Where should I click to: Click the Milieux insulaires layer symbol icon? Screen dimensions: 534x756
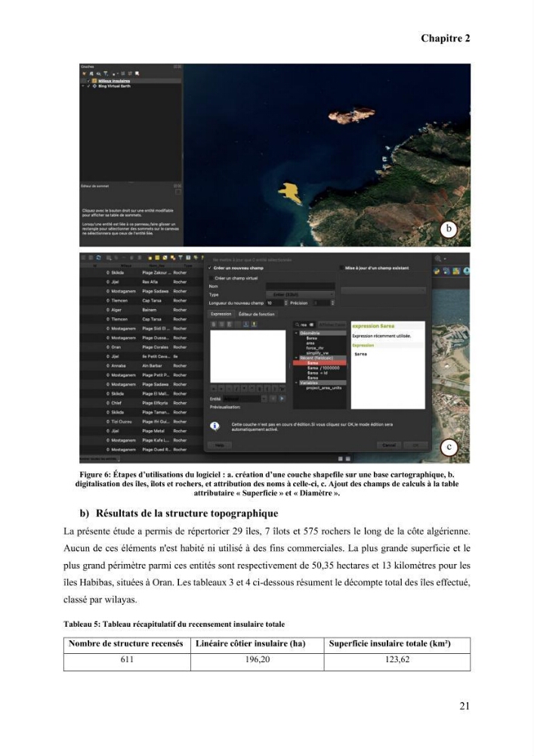[x=94, y=81]
